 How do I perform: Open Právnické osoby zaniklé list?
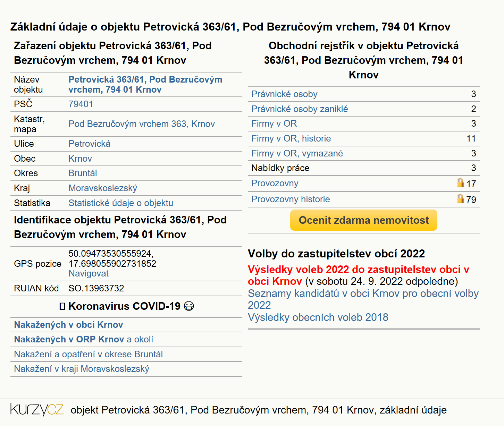tap(300, 109)
